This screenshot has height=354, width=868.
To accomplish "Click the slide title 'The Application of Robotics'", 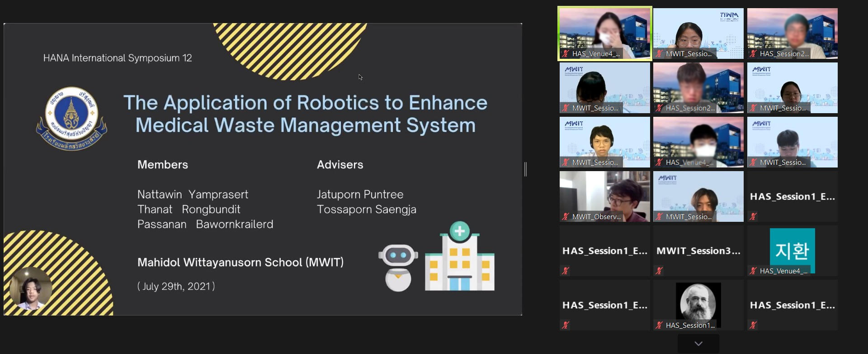I will click(x=306, y=114).
